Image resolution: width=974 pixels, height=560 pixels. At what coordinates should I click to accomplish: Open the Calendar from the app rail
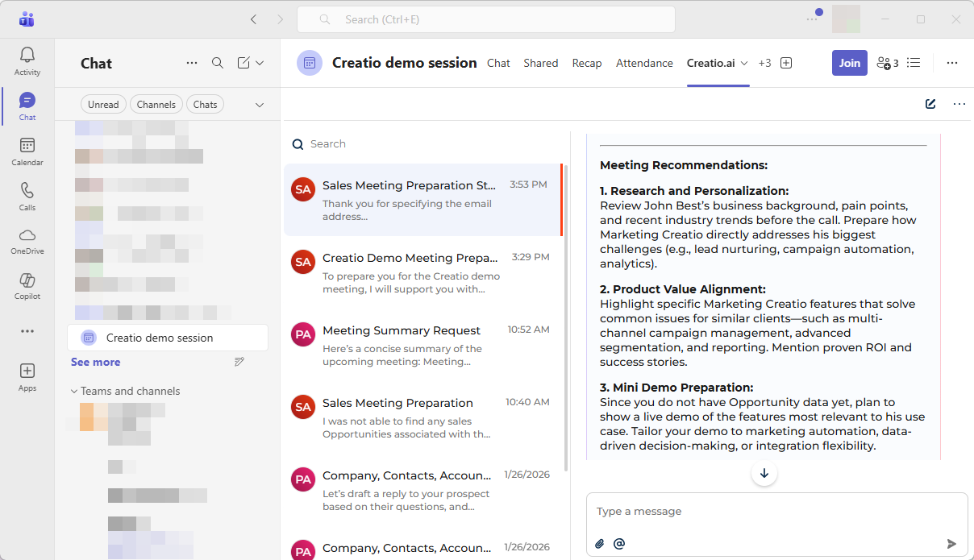[27, 151]
